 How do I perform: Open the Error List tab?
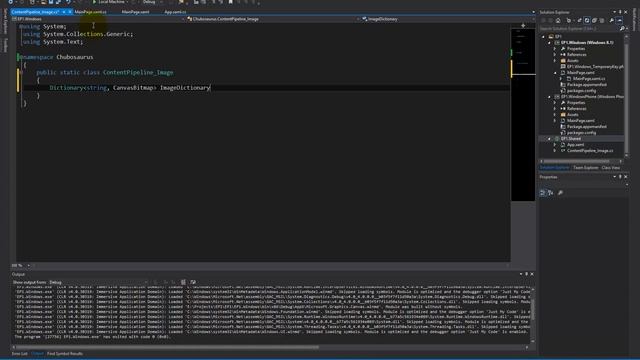click(x=19, y=353)
